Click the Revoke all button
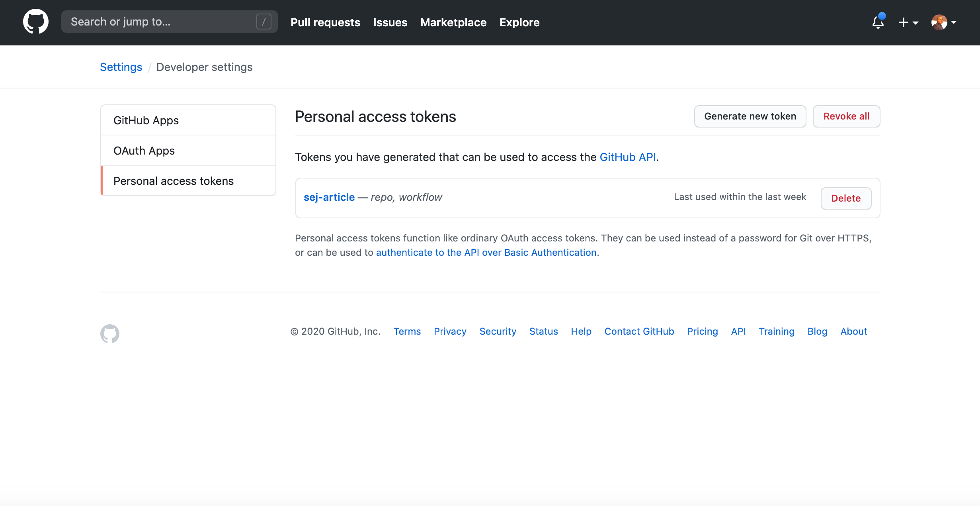The width and height of the screenshot is (980, 506). coord(846,116)
